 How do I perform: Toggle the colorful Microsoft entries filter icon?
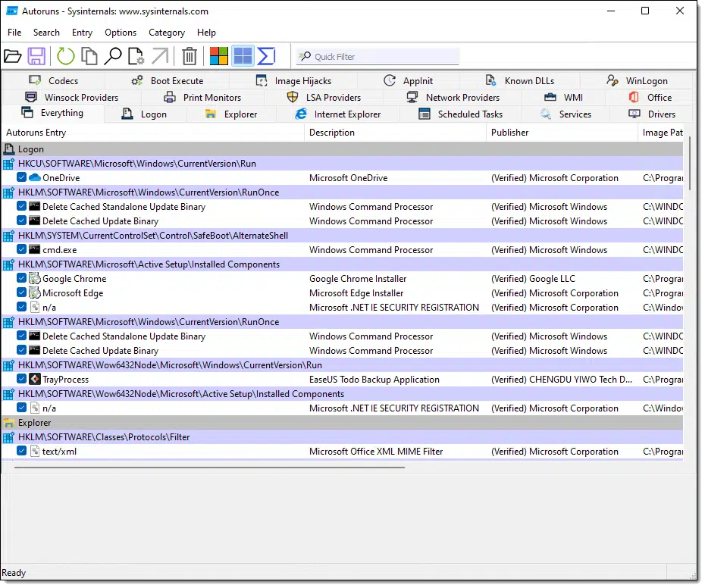pyautogui.click(x=219, y=56)
